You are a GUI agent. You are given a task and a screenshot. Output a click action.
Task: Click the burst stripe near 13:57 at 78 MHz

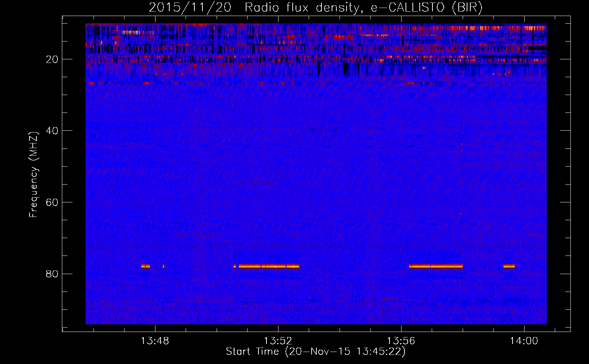point(436,266)
